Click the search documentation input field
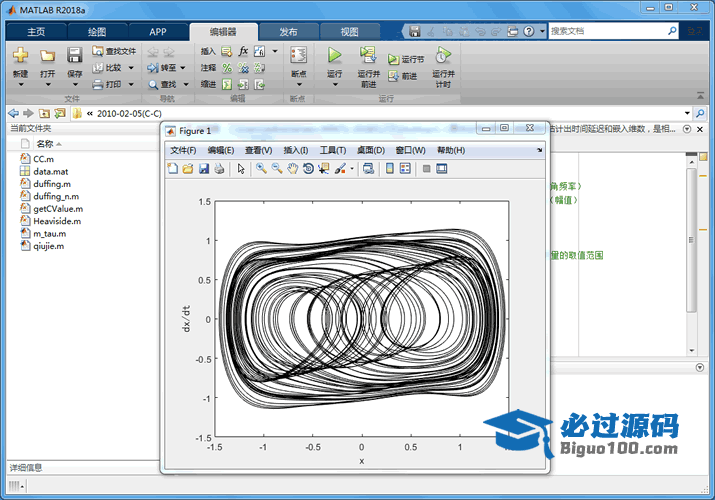715x500 pixels. (x=608, y=31)
